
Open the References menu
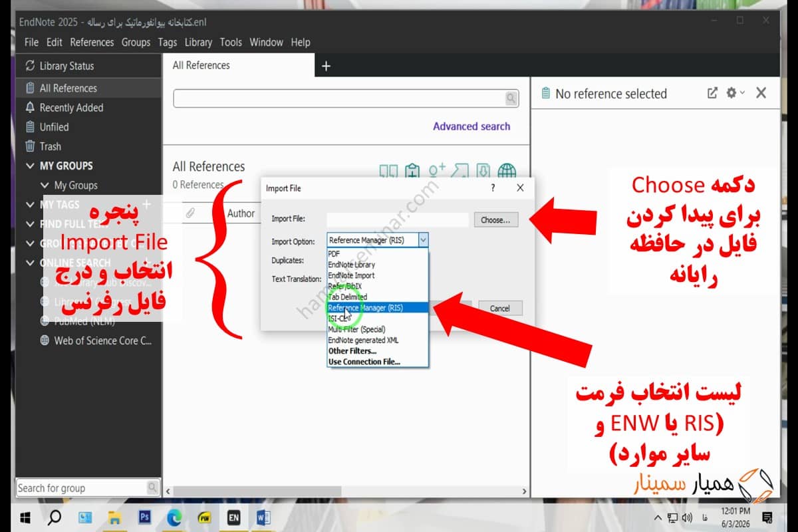[x=92, y=42]
